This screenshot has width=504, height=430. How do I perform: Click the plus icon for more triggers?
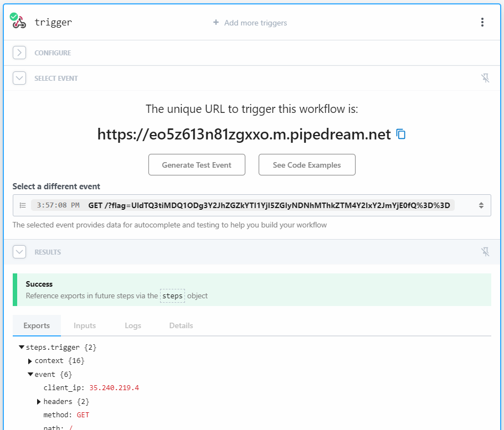point(216,22)
